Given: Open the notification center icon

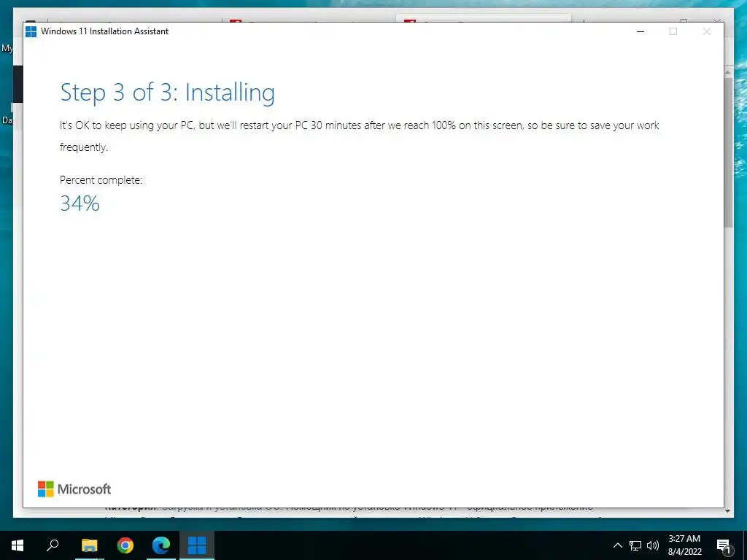Looking at the screenshot, I should (x=724, y=546).
